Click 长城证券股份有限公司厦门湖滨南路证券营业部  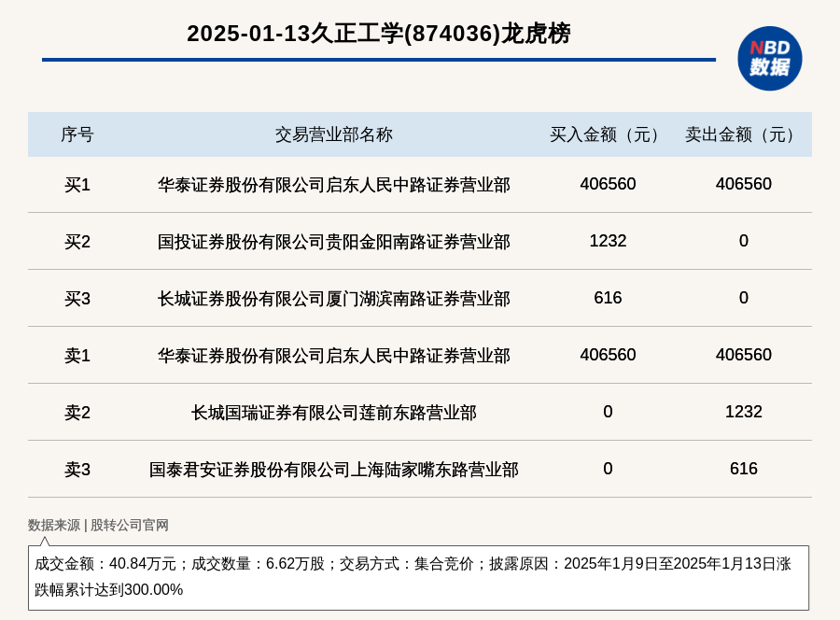click(334, 299)
